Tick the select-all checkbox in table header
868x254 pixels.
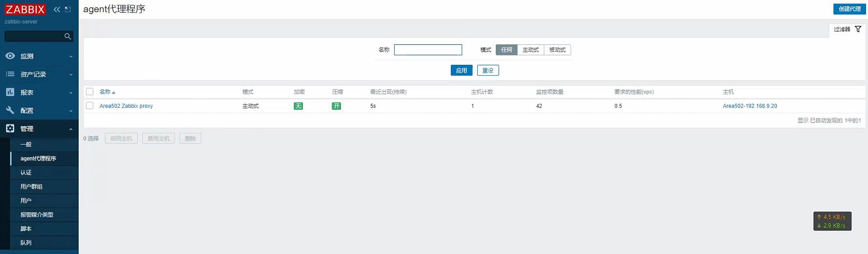[90, 92]
